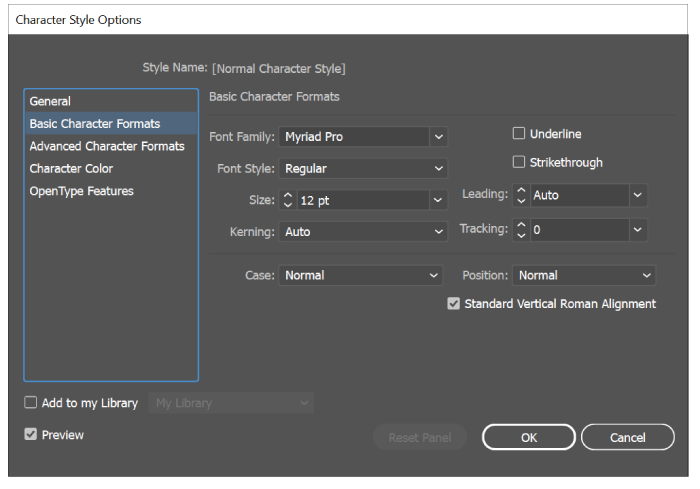Decrease Tracking with down arrow

click(x=521, y=235)
